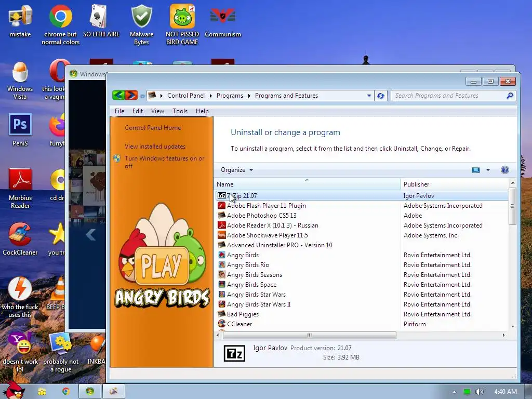Image resolution: width=532 pixels, height=399 pixels.
Task: Click the horizontal scrollbar thumb
Action: point(310,335)
